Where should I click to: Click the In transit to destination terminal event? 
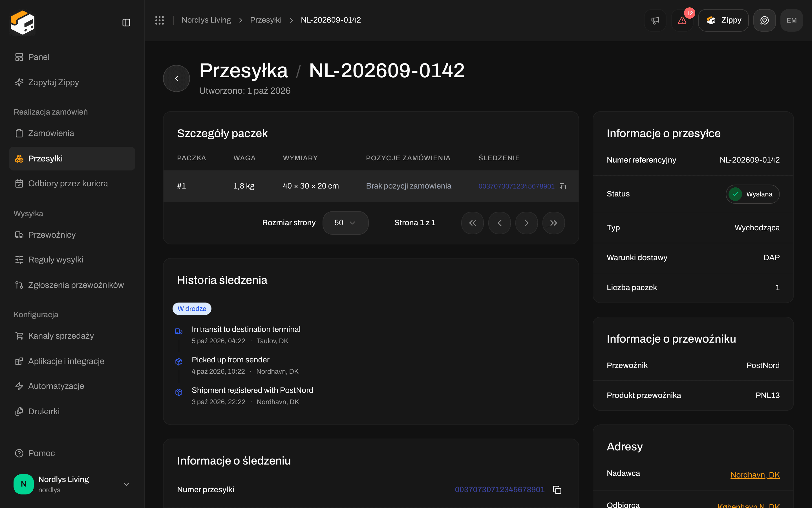point(246,329)
